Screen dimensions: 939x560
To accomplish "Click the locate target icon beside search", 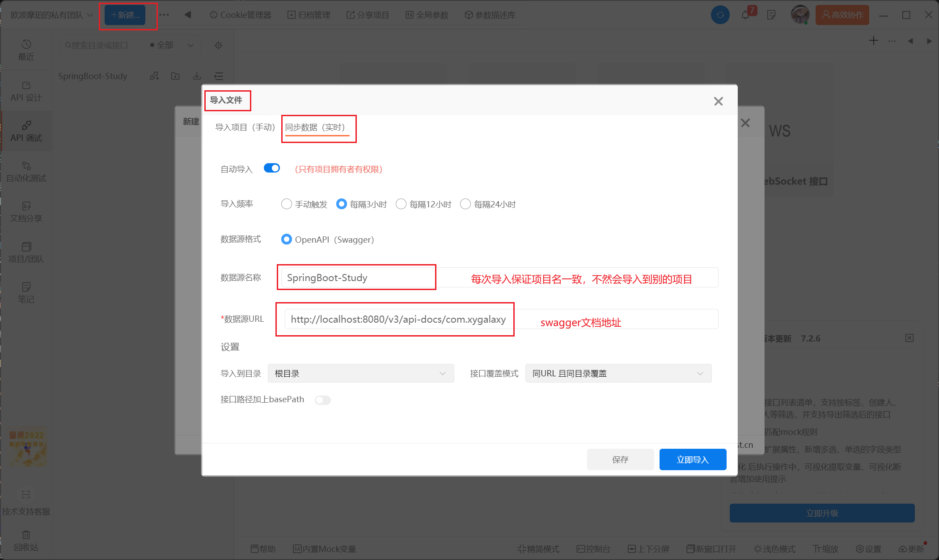I will coord(218,45).
